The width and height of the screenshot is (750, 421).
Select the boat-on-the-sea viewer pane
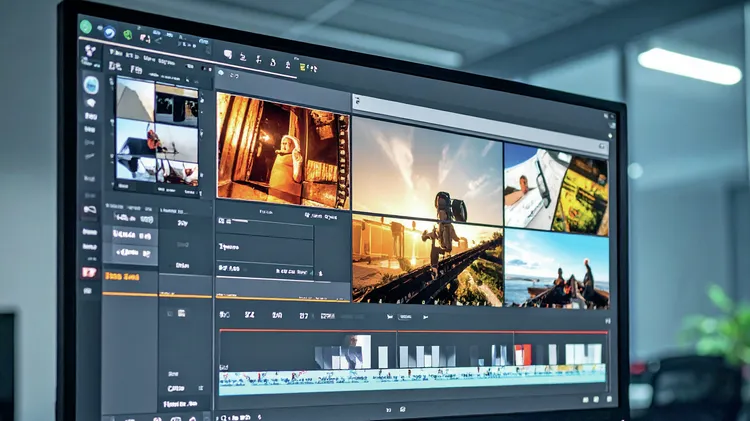(x=557, y=268)
